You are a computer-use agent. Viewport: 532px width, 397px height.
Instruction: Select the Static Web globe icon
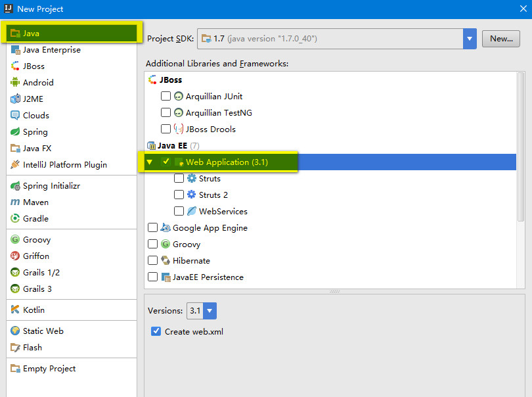[15, 331]
